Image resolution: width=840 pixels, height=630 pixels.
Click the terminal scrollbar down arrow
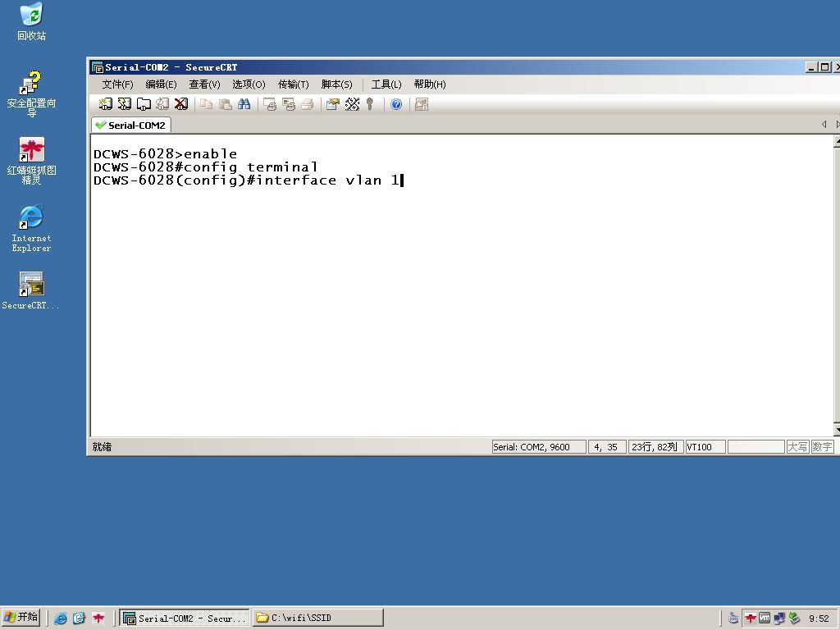pos(837,429)
